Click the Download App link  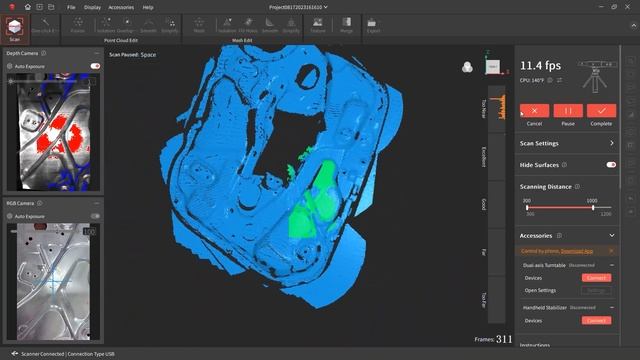577,251
